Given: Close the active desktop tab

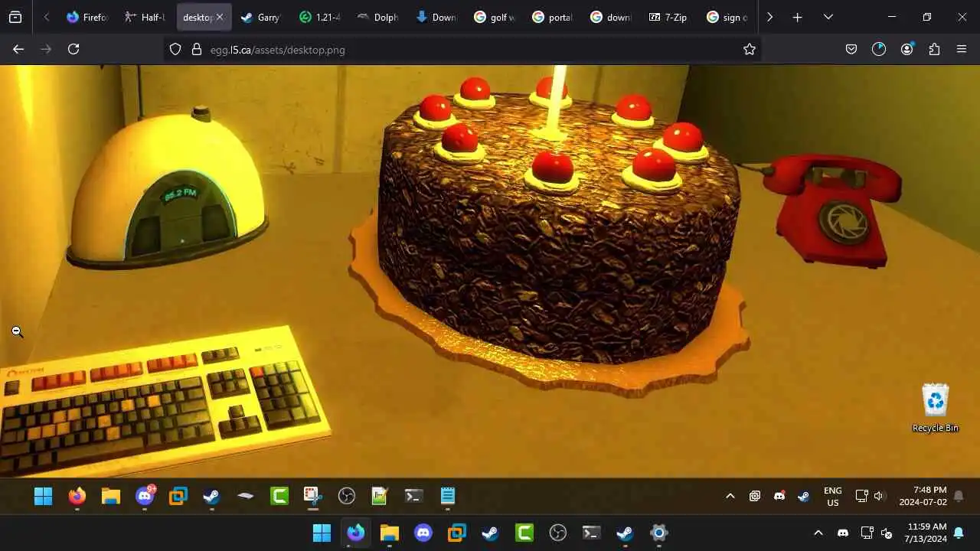Looking at the screenshot, I should pos(219,17).
